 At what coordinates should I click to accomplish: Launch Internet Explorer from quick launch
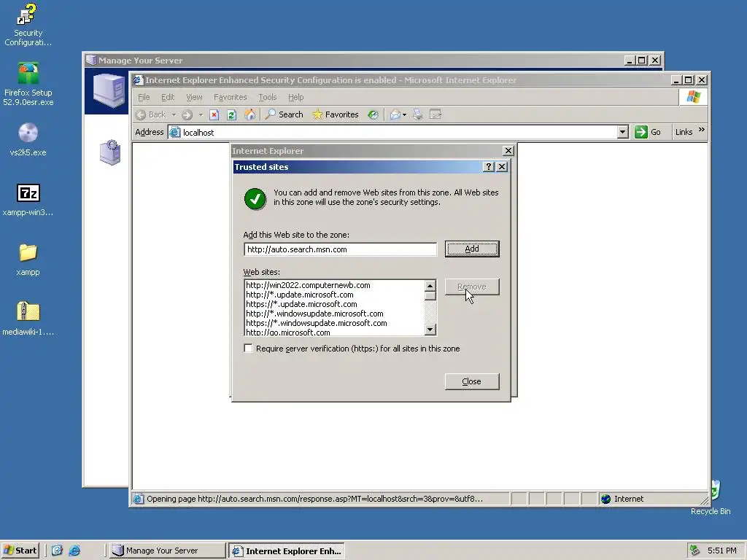[x=75, y=551]
